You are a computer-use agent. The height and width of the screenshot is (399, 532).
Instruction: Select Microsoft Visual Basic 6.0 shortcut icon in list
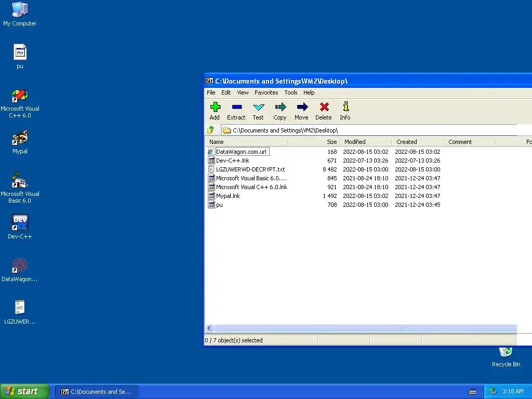[x=211, y=178]
